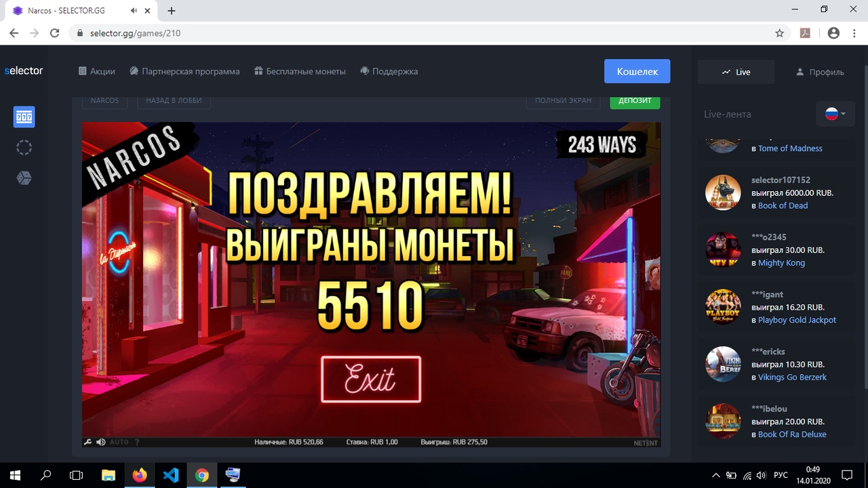The height and width of the screenshot is (488, 868).
Task: Click the address bar URL
Action: 135,33
